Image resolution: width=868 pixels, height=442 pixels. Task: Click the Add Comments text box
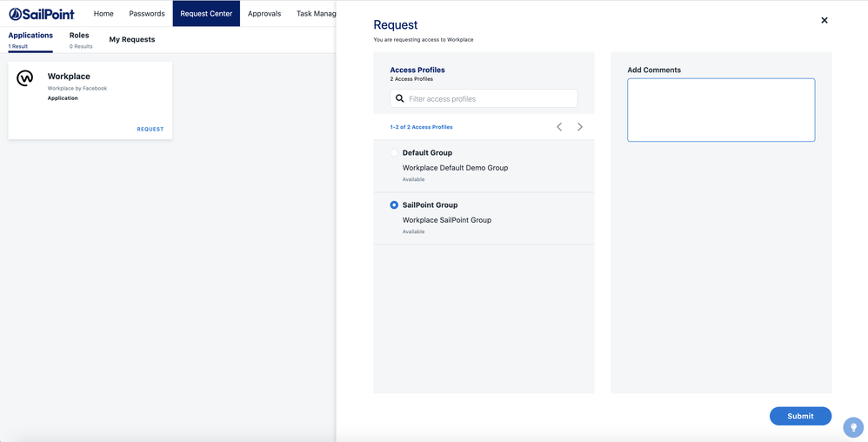[x=721, y=110]
